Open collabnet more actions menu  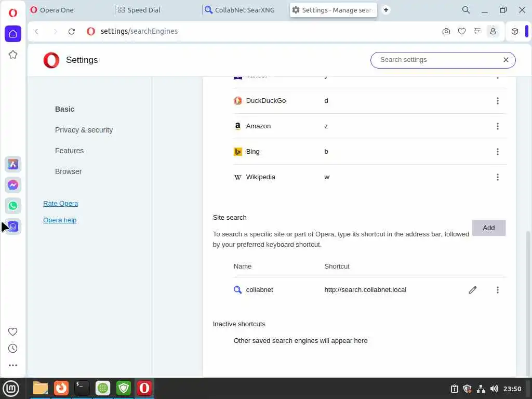tap(497, 290)
